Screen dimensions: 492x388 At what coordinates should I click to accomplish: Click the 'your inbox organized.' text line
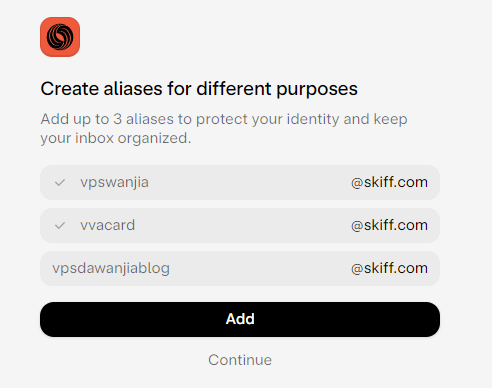116,138
